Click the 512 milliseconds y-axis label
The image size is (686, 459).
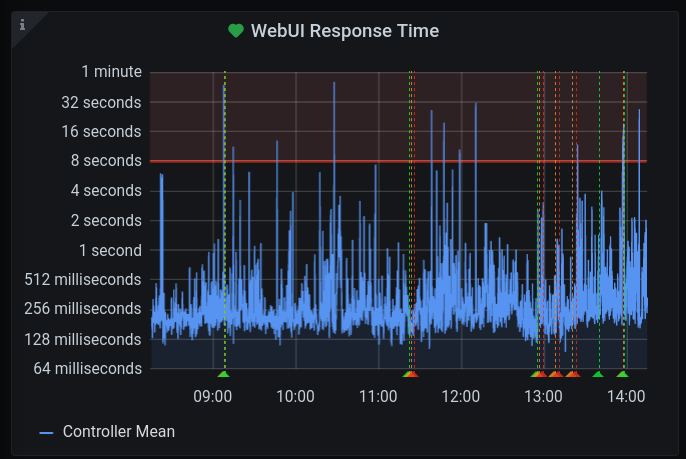pyautogui.click(x=83, y=279)
